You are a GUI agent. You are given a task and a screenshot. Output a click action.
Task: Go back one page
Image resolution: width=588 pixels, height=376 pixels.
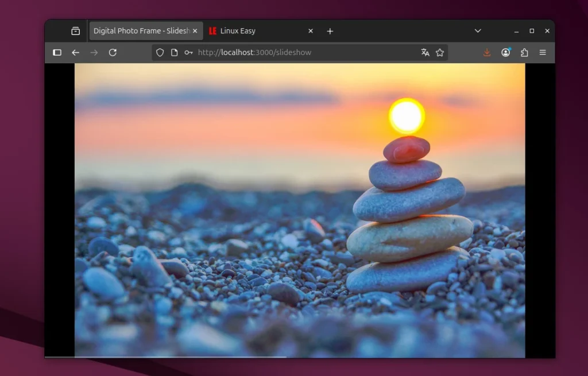[x=75, y=52]
